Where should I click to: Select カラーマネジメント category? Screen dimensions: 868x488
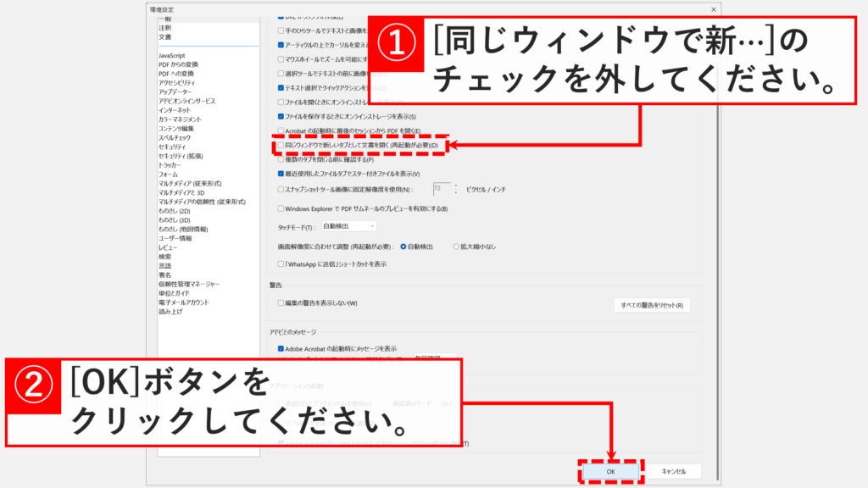click(180, 119)
